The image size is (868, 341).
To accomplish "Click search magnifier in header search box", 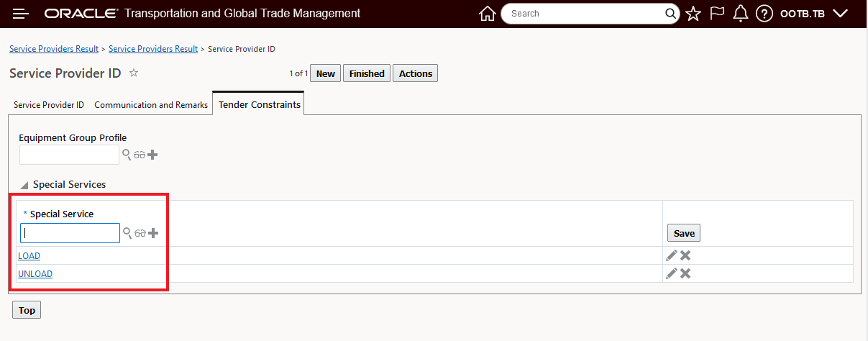I will [x=670, y=14].
